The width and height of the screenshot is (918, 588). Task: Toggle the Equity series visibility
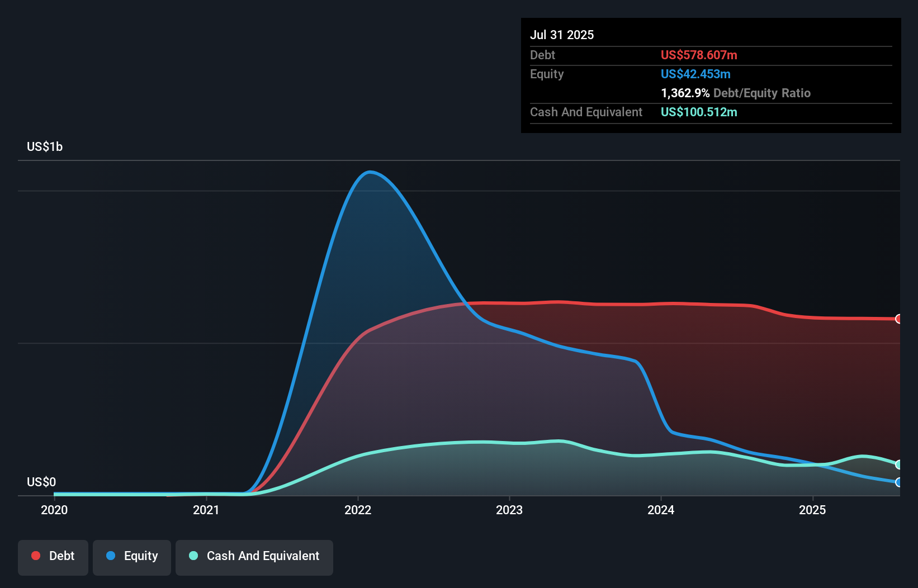point(132,556)
